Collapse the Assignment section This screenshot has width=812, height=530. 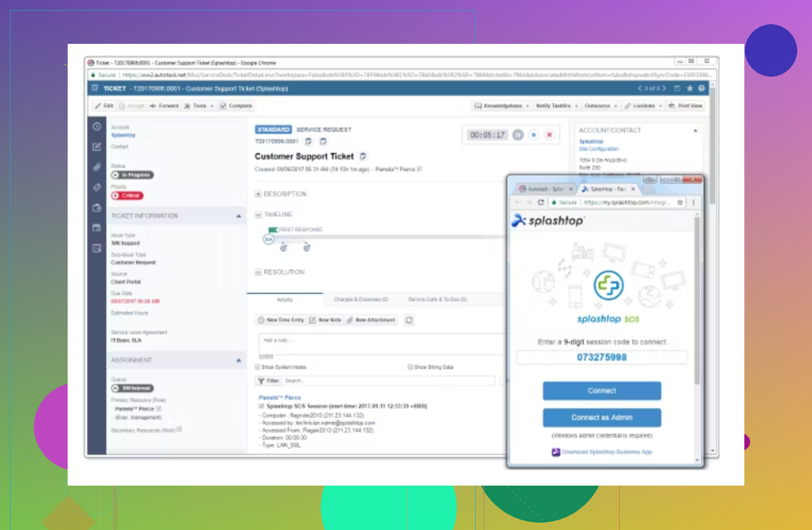point(238,360)
